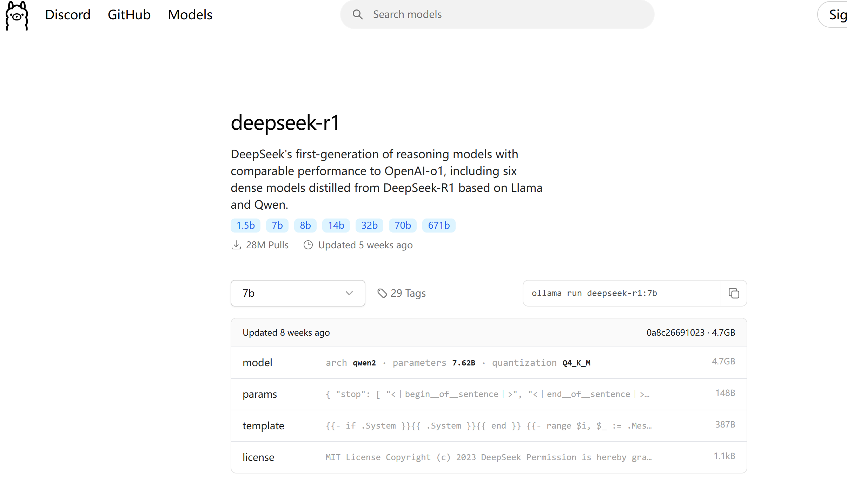Click the dropdown chevron arrow
847x504 pixels.
(349, 293)
